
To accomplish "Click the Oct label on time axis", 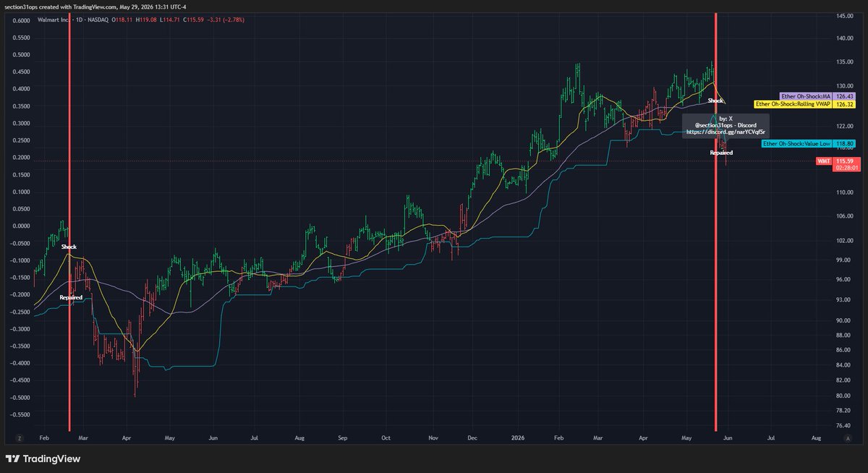I will [386, 438].
